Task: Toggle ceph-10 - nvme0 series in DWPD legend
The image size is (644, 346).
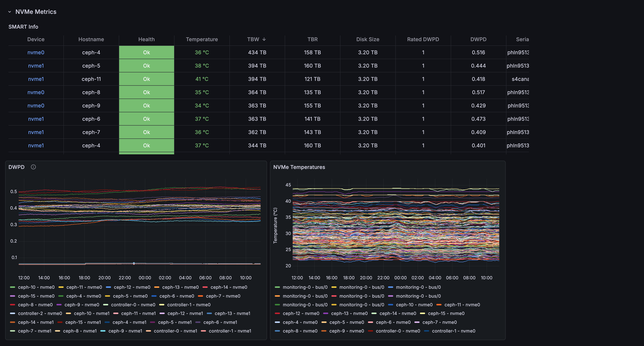Action: [x=36, y=287]
